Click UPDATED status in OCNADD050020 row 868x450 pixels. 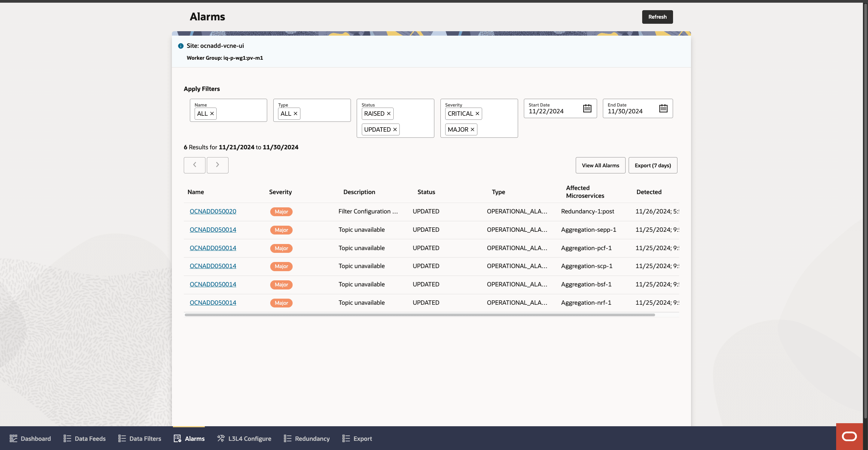pyautogui.click(x=426, y=211)
